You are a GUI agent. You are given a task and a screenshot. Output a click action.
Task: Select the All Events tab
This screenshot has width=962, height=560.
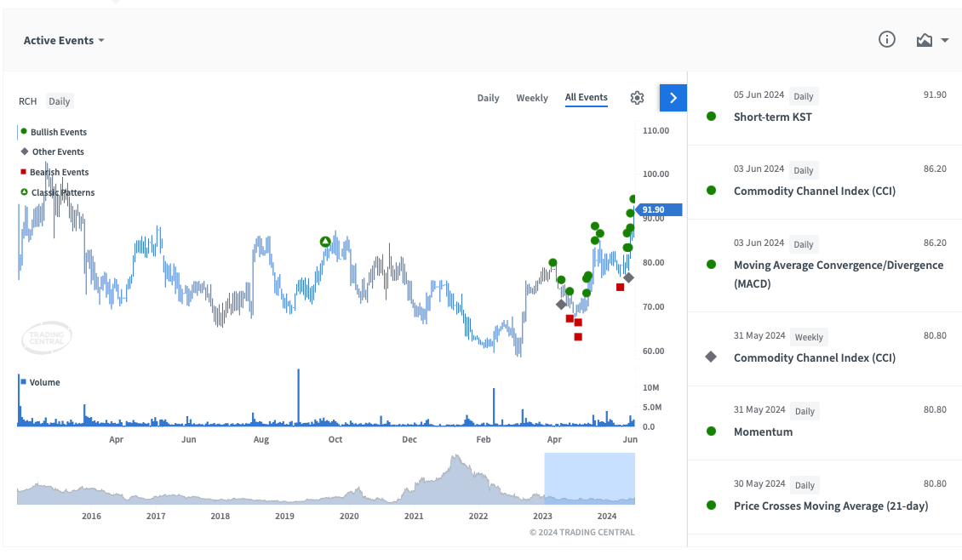[586, 98]
